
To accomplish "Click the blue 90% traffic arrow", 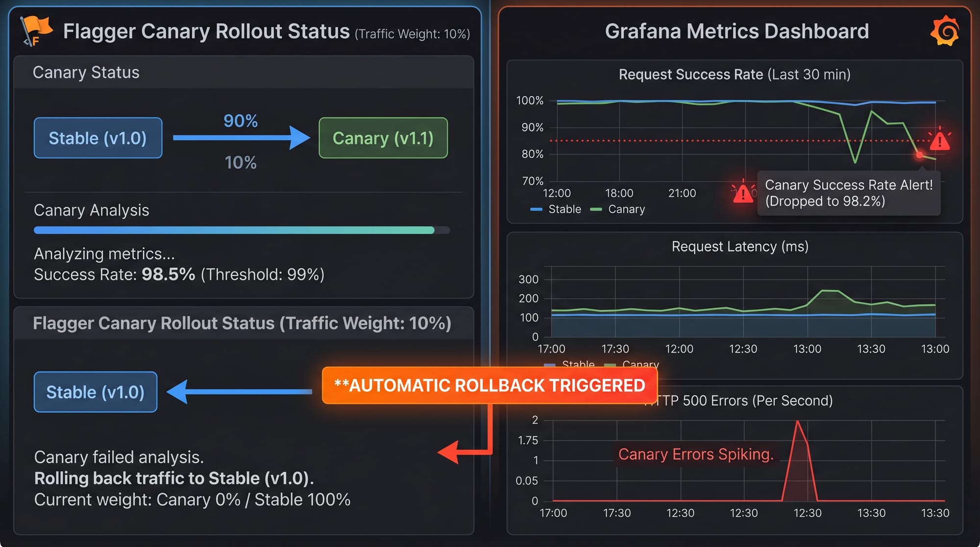I will 241,138.
